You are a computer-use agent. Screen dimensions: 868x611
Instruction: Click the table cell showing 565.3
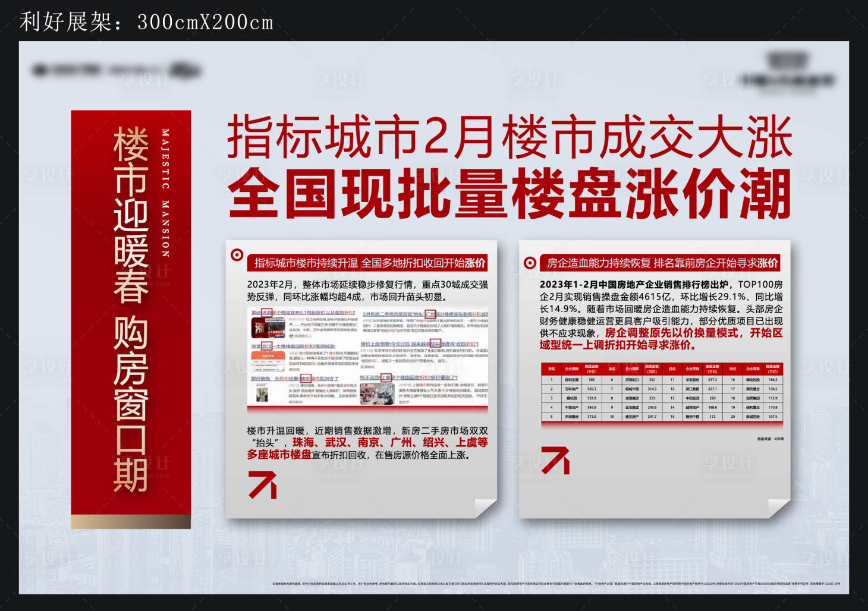point(592,389)
